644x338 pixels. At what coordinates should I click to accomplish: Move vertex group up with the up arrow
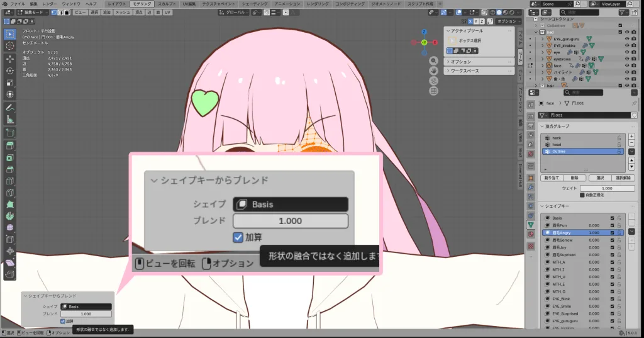[x=631, y=161]
